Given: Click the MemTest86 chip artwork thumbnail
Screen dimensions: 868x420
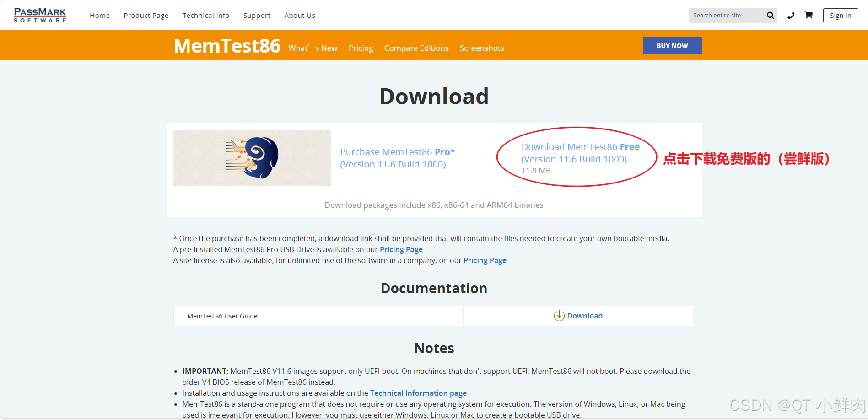Looking at the screenshot, I should pos(252,158).
